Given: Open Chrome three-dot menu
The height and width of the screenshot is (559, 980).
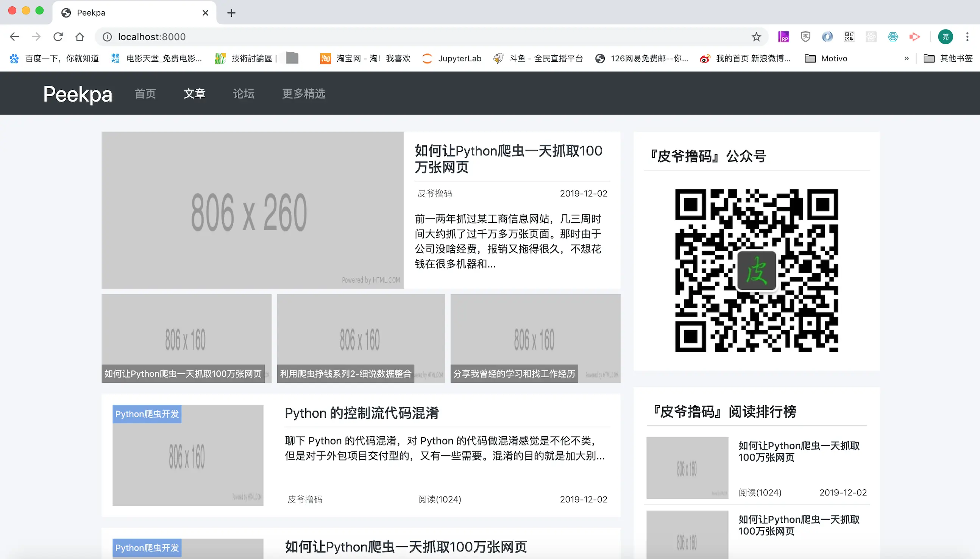Looking at the screenshot, I should point(967,37).
